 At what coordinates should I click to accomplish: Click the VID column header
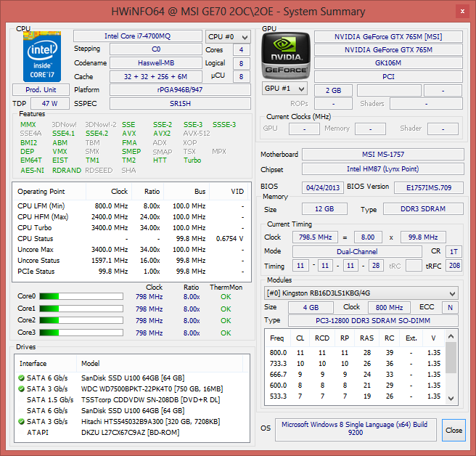pyautogui.click(x=229, y=192)
